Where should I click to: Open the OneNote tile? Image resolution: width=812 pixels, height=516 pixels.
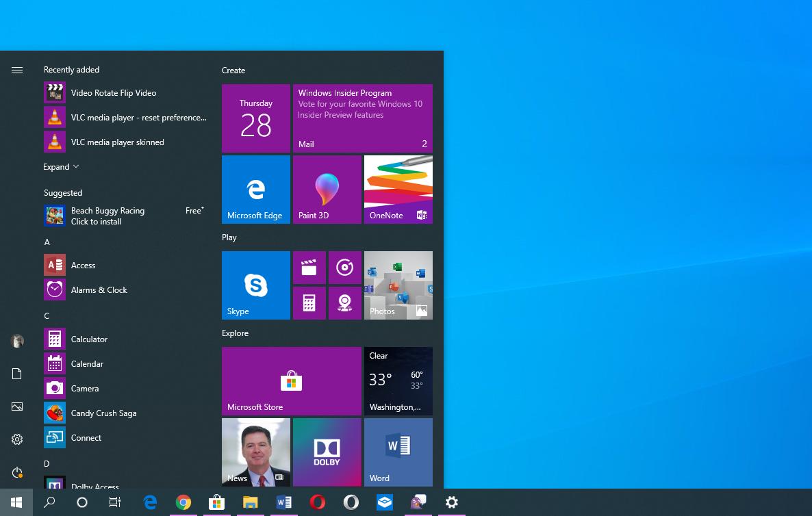[x=398, y=189]
